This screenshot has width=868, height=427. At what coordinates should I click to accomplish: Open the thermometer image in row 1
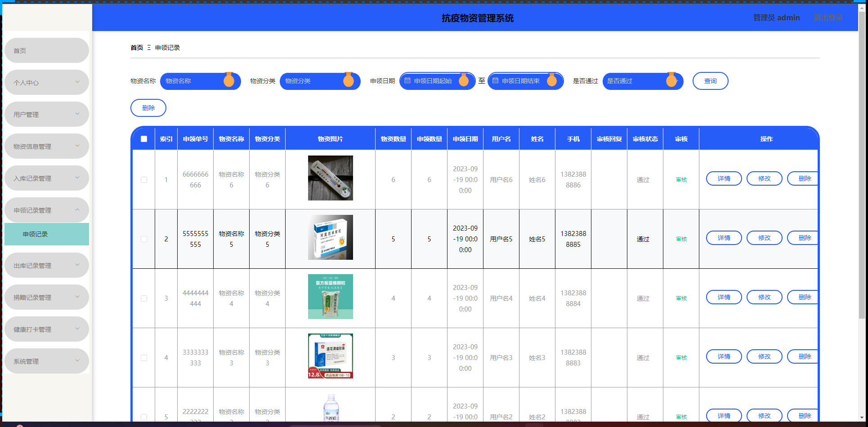[331, 178]
